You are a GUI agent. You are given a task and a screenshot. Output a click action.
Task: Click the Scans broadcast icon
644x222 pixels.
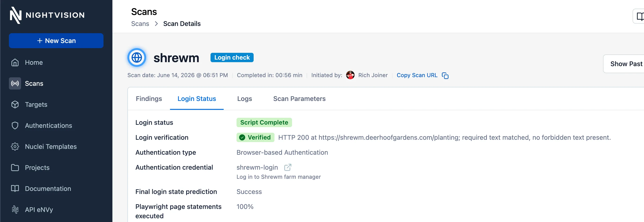pos(15,83)
